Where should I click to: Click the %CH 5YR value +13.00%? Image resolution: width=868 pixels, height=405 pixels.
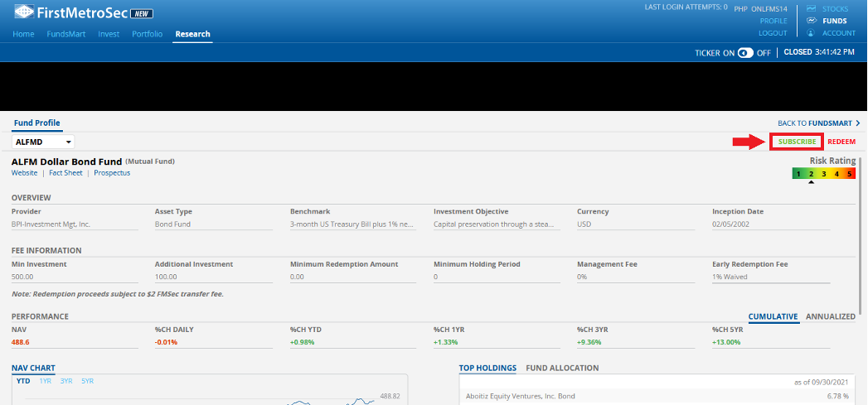[x=726, y=342]
